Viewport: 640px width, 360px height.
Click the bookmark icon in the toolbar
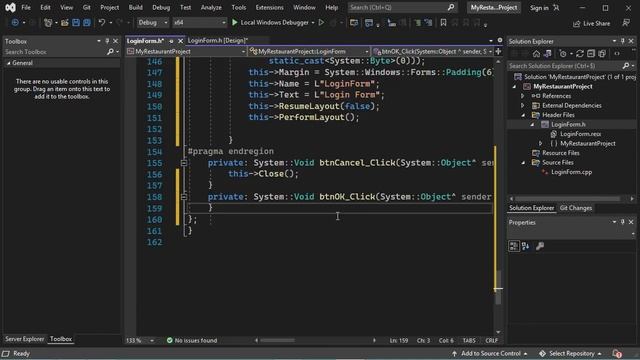(x=443, y=23)
